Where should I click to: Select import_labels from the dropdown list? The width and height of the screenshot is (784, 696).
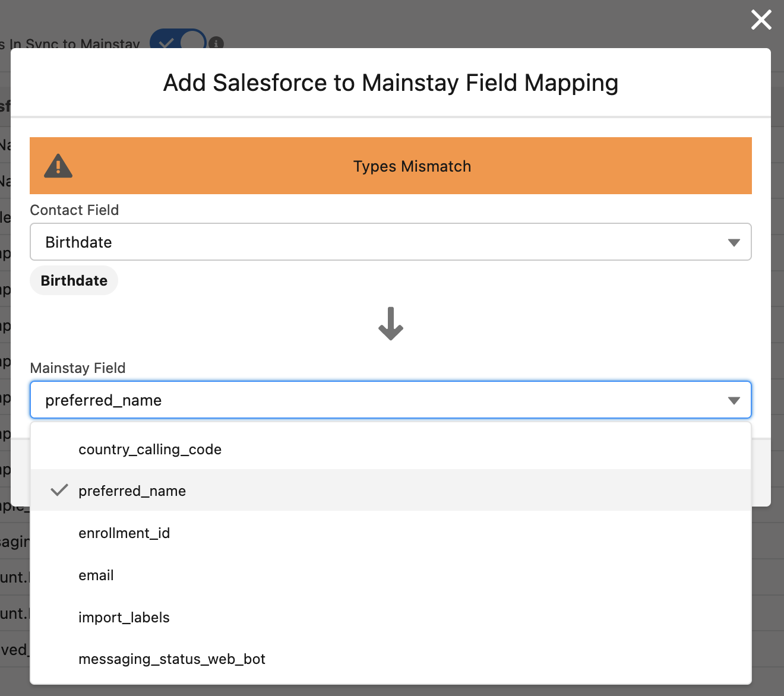pyautogui.click(x=391, y=617)
